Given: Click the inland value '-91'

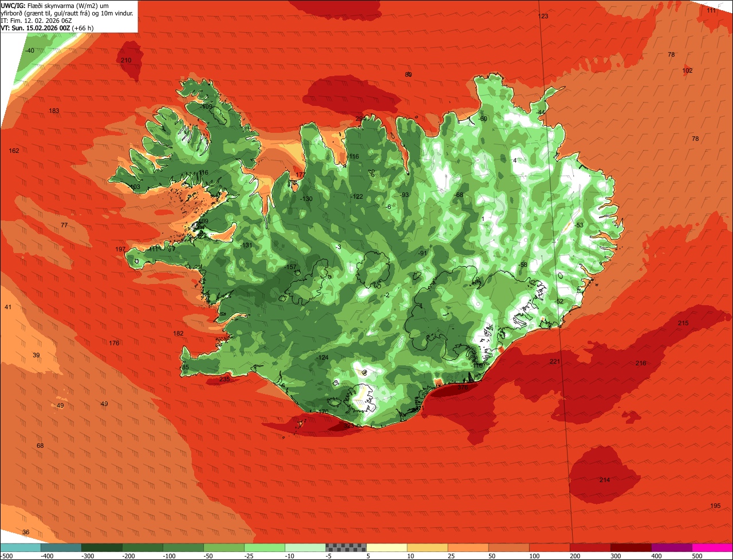Looking at the screenshot, I should 423,254.
